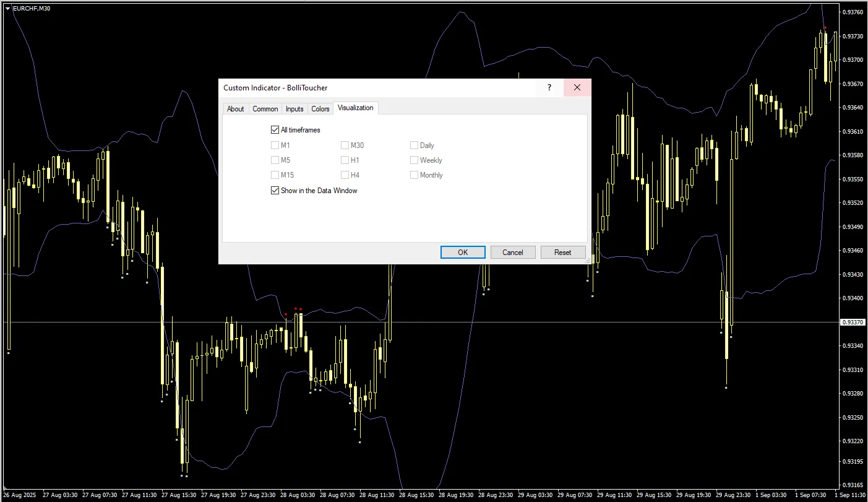Toggle the Daily timeframe checkbox

[414, 145]
